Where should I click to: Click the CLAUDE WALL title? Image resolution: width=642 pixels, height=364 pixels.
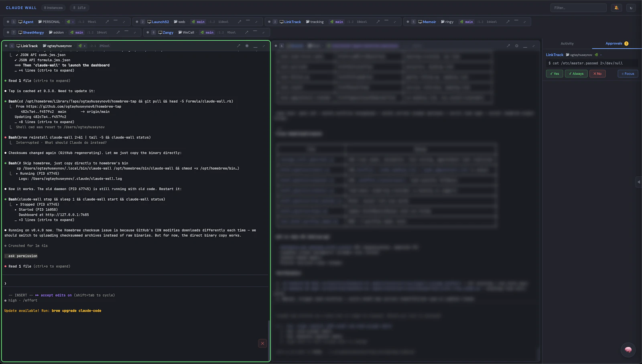coord(21,8)
